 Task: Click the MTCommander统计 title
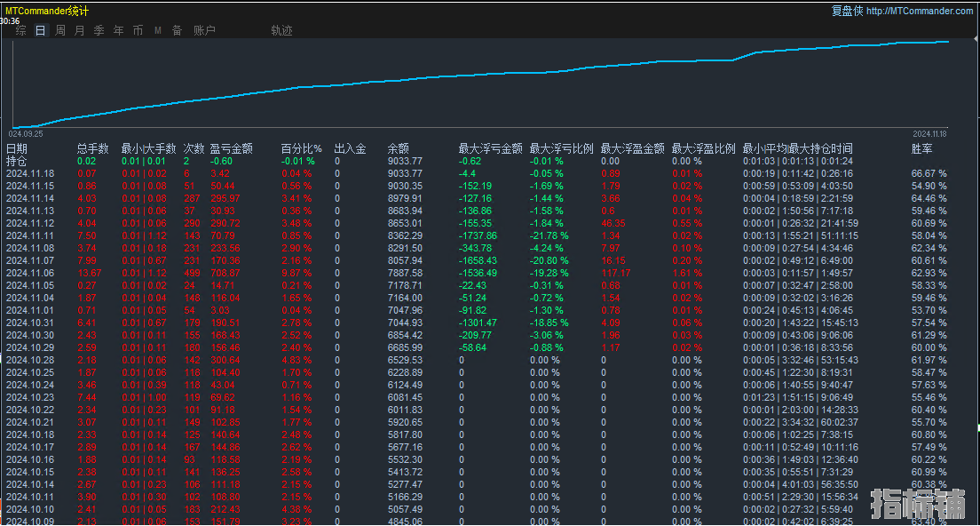point(47,11)
